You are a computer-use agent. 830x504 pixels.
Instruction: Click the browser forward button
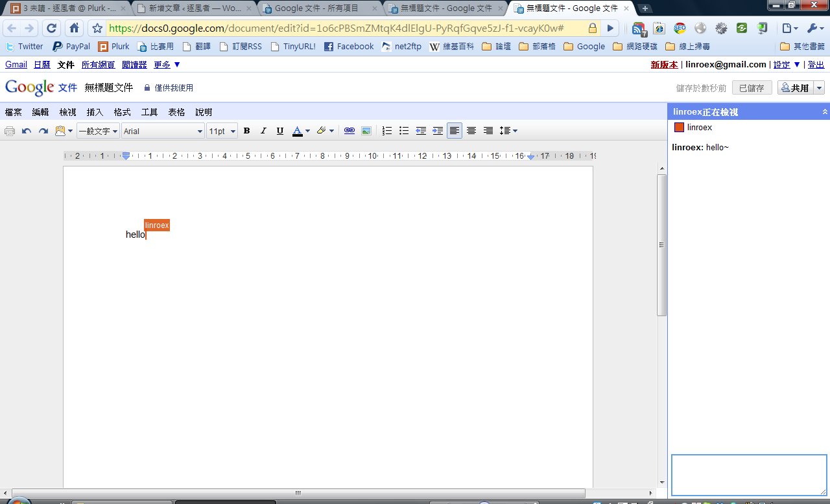point(29,29)
